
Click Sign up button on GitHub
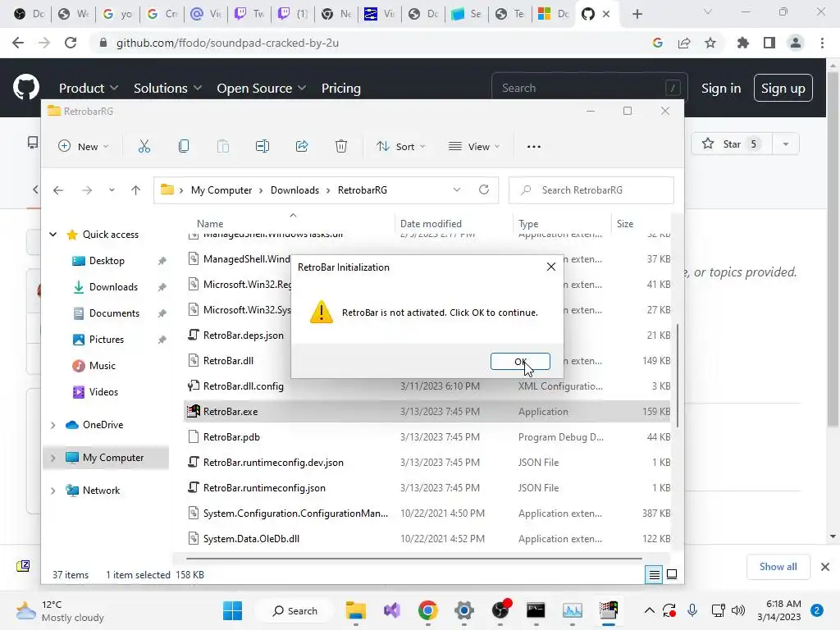783,88
